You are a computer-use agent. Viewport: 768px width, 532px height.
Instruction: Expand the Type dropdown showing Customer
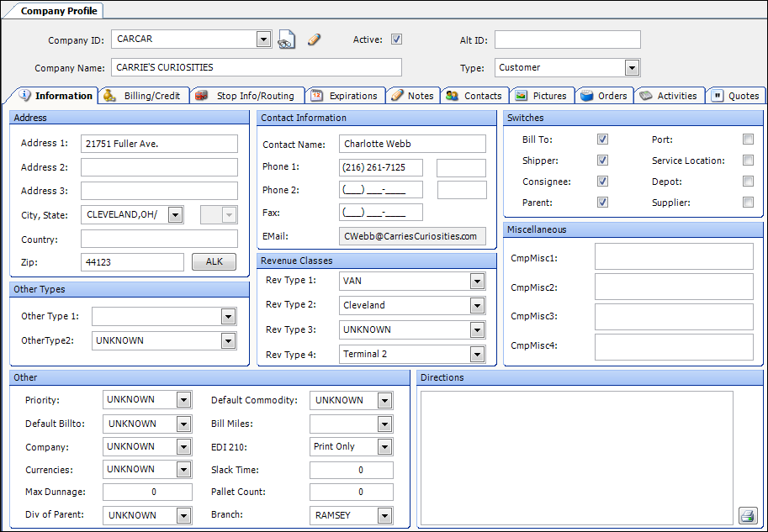(632, 68)
